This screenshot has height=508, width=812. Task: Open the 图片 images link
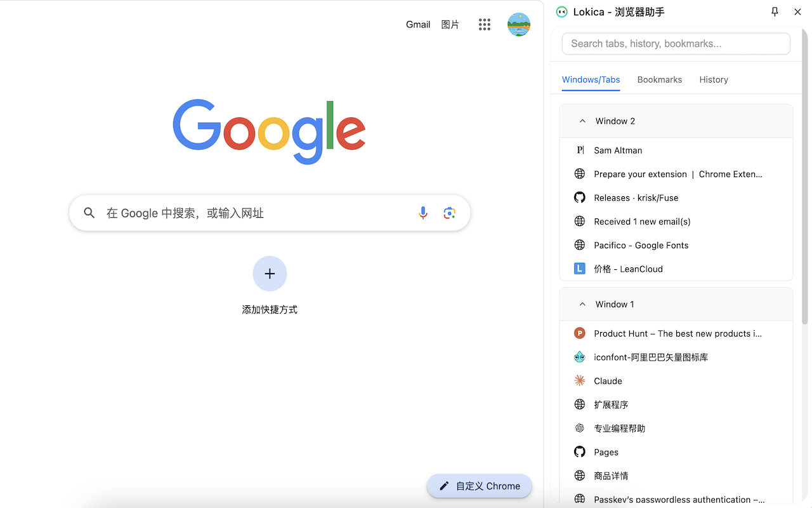(450, 24)
